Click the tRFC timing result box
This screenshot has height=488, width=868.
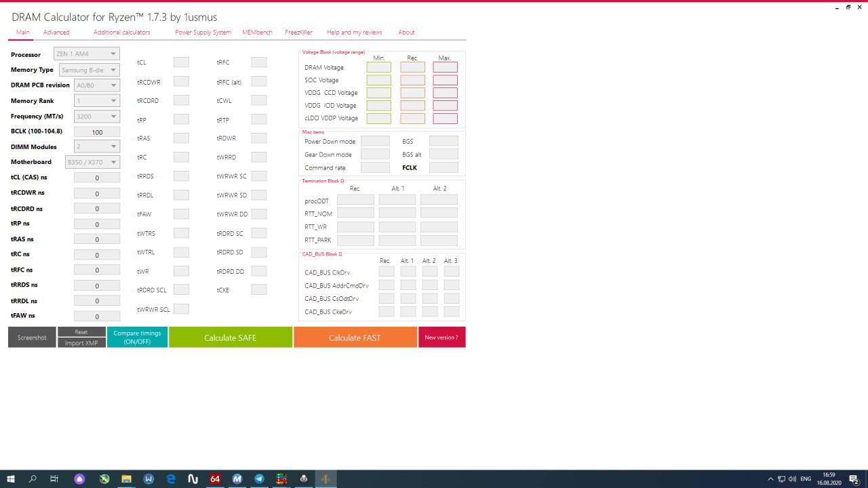(258, 62)
